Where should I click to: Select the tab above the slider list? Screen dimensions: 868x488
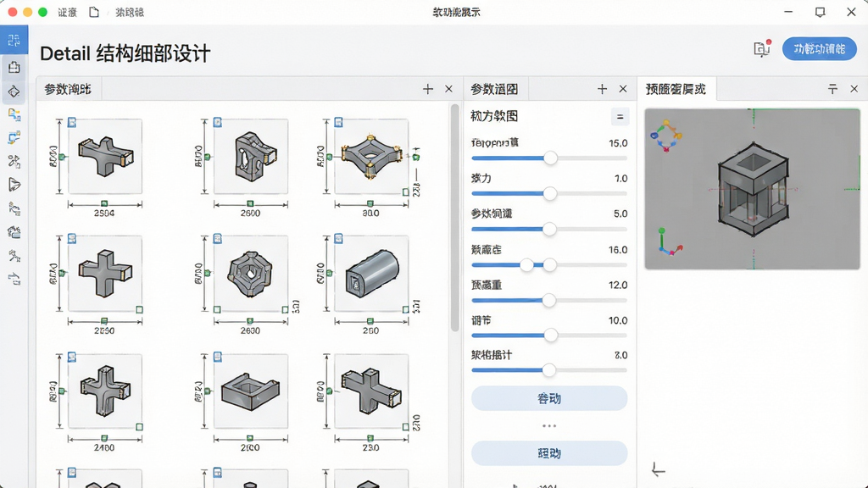(x=495, y=89)
